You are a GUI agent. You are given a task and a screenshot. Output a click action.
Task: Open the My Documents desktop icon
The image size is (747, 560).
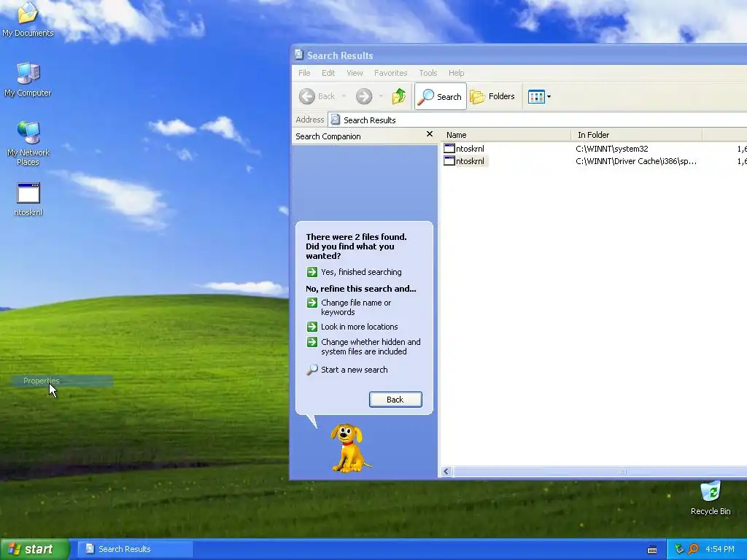click(x=28, y=19)
